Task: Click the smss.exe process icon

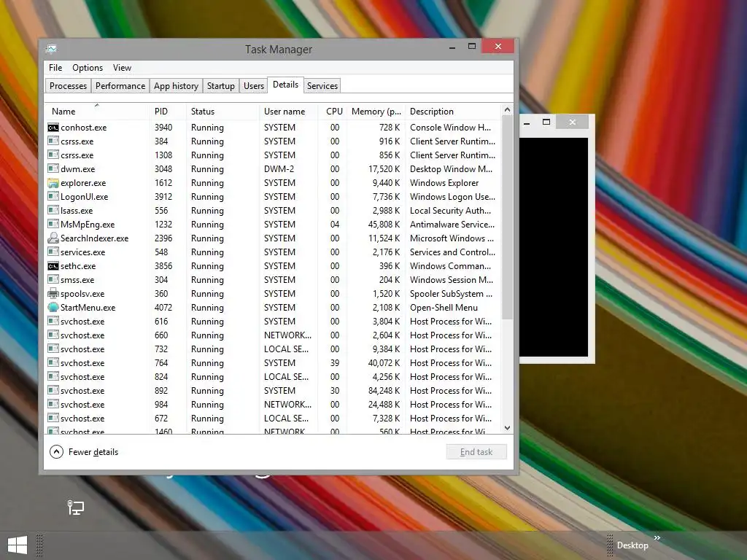Action: coord(53,279)
